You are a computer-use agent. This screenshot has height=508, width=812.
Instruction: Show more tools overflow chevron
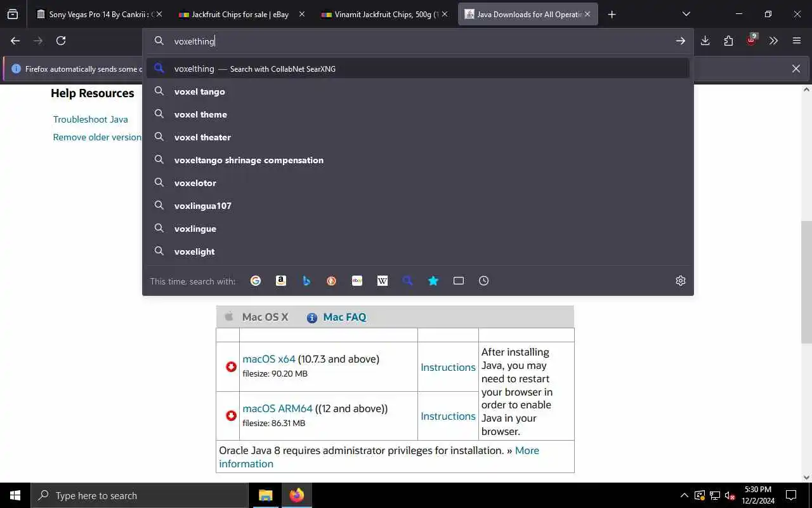pyautogui.click(x=774, y=41)
